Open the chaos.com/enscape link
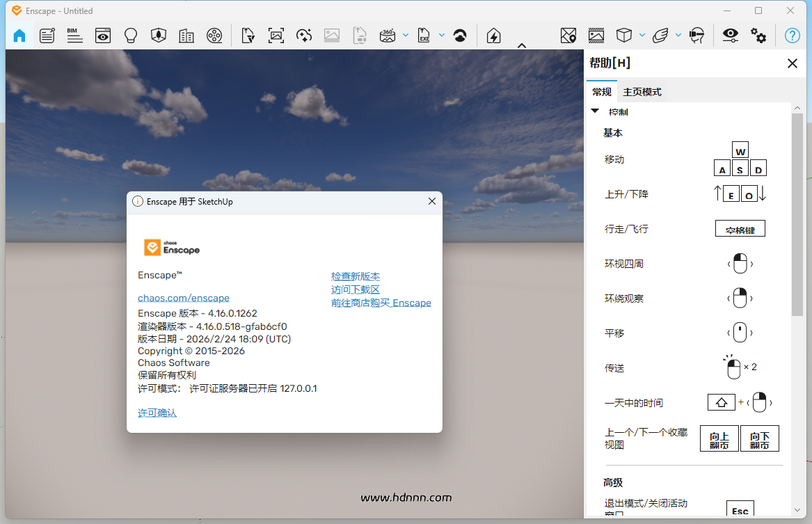Image resolution: width=812 pixels, height=524 pixels. [184, 298]
